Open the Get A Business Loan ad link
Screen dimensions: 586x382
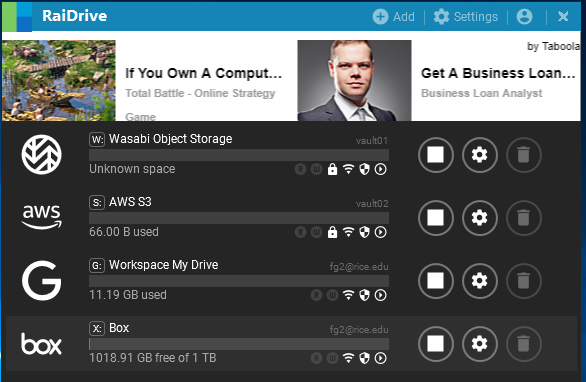coord(498,73)
